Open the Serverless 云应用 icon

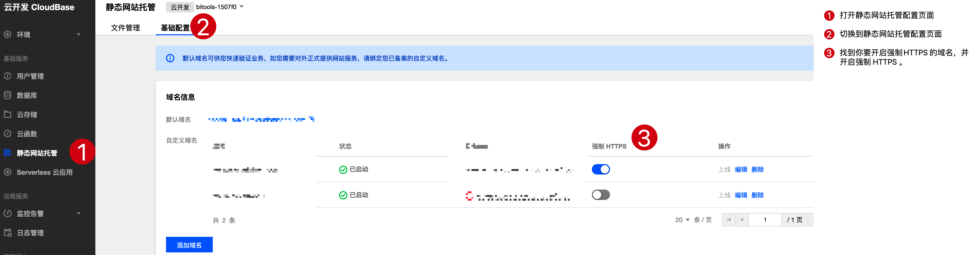[x=8, y=172]
